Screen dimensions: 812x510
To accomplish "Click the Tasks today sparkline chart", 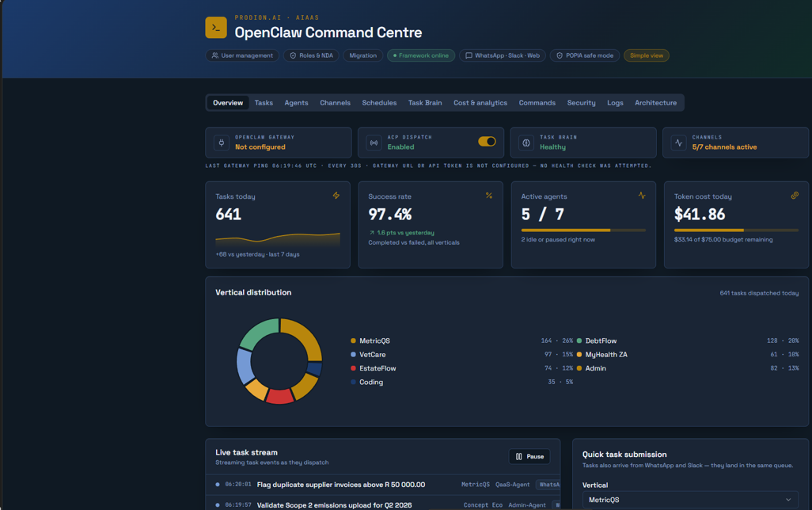I will (278, 239).
